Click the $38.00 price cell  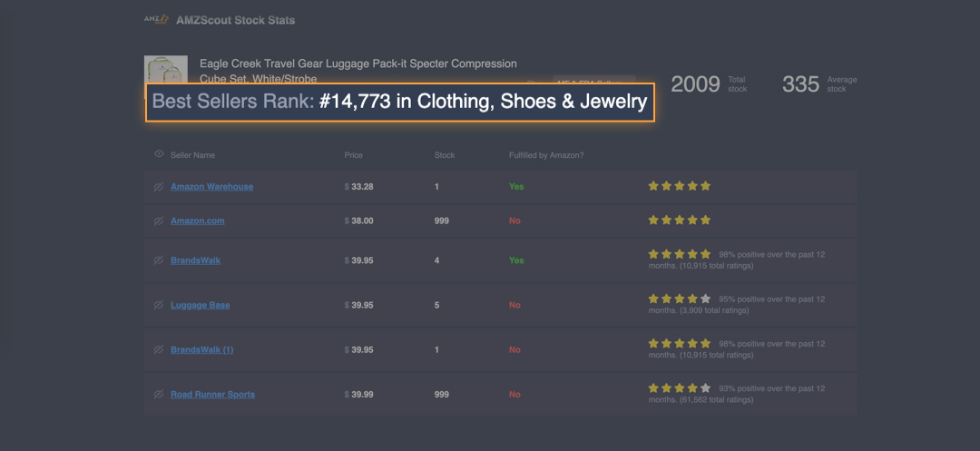358,221
